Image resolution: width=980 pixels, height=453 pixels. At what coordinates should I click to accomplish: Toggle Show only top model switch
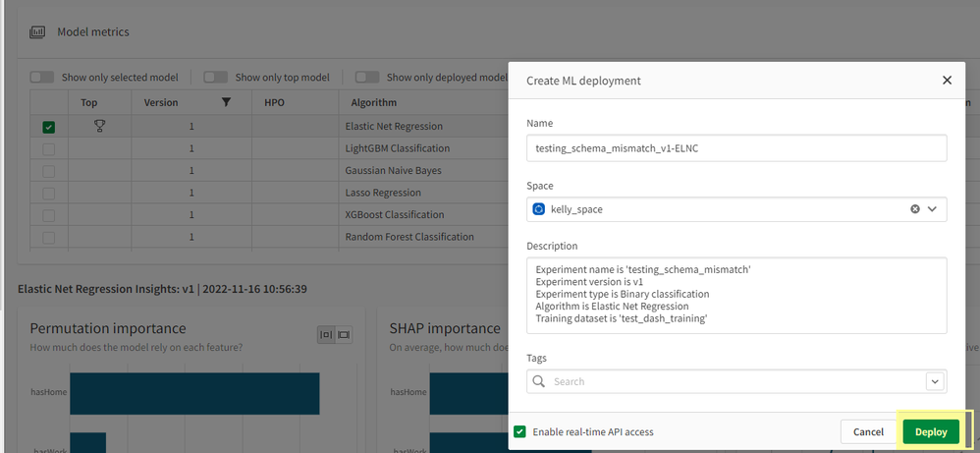point(216,78)
